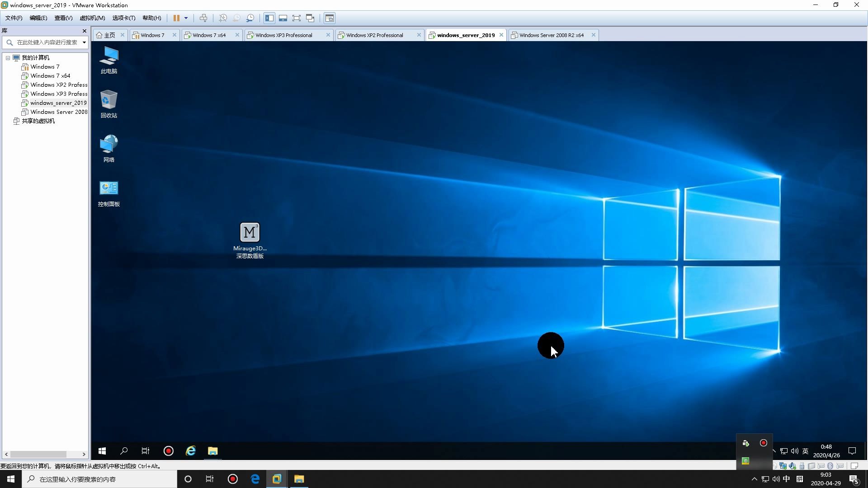Viewport: 868px width, 488px height.
Task: Open the 文件(F) menu
Action: pos(14,18)
